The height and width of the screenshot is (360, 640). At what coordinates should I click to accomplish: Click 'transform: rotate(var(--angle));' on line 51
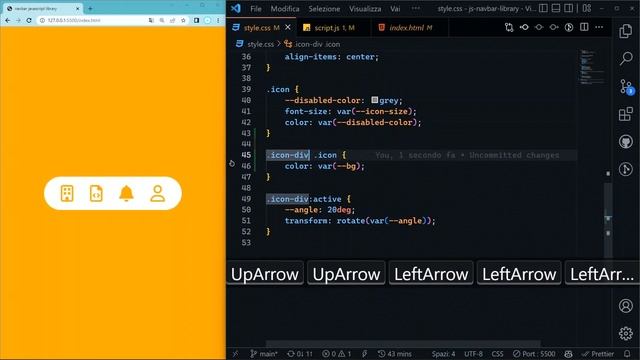click(x=360, y=221)
